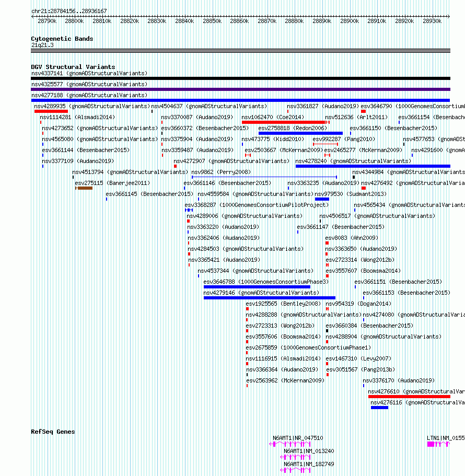Click the esv2723314 (Wong2012b) label
Screen dimensions: 465x476
point(360,260)
